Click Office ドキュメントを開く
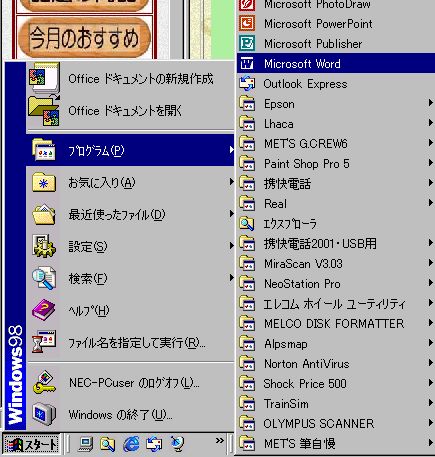 (x=130, y=110)
